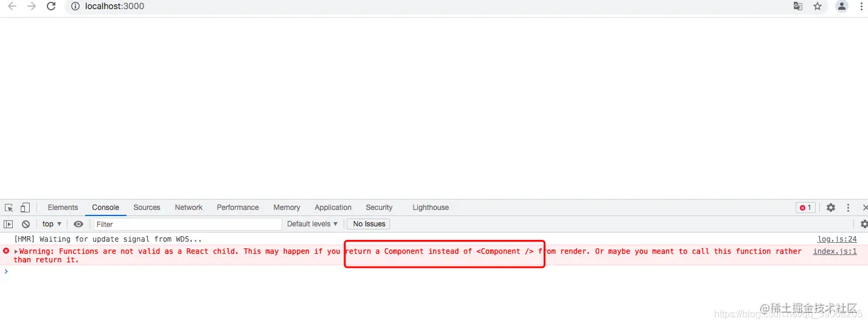Click the browser forward arrow
Viewport: 868px width, 325px height.
tap(32, 6)
